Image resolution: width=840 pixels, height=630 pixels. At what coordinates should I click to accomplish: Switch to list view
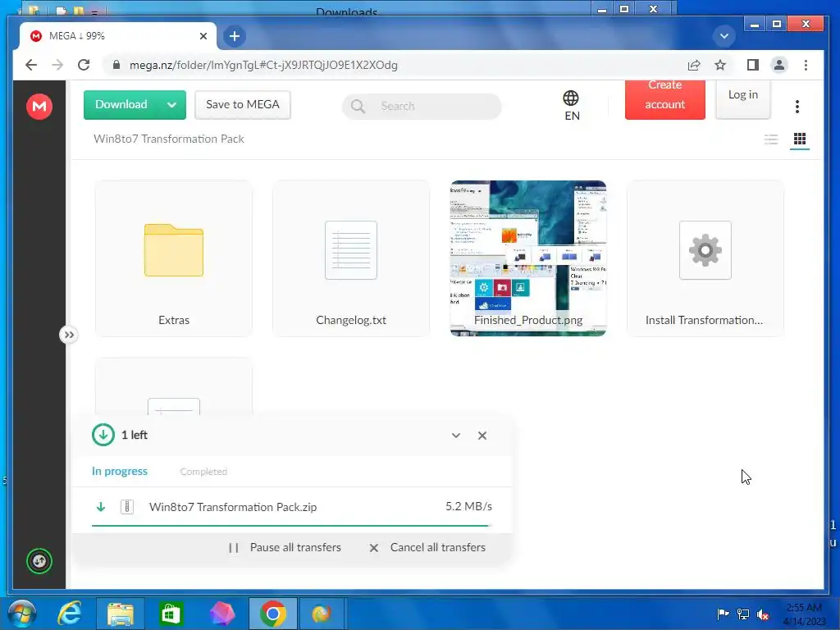(x=771, y=139)
